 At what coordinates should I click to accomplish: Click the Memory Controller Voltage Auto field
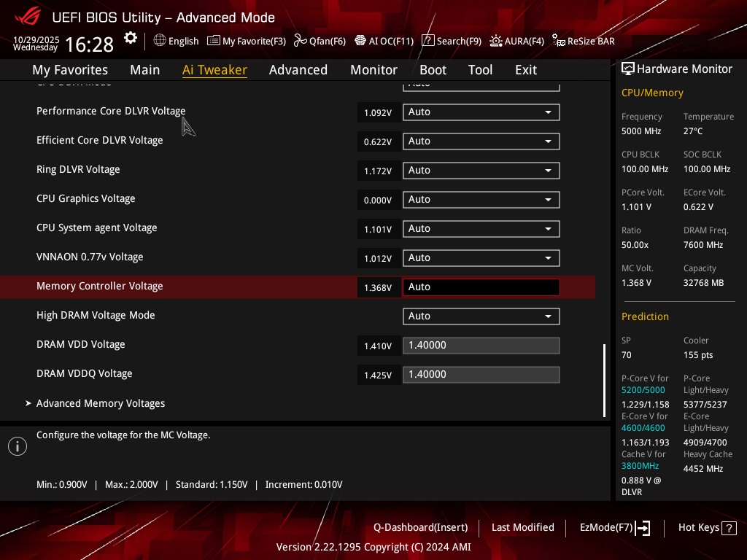click(481, 287)
